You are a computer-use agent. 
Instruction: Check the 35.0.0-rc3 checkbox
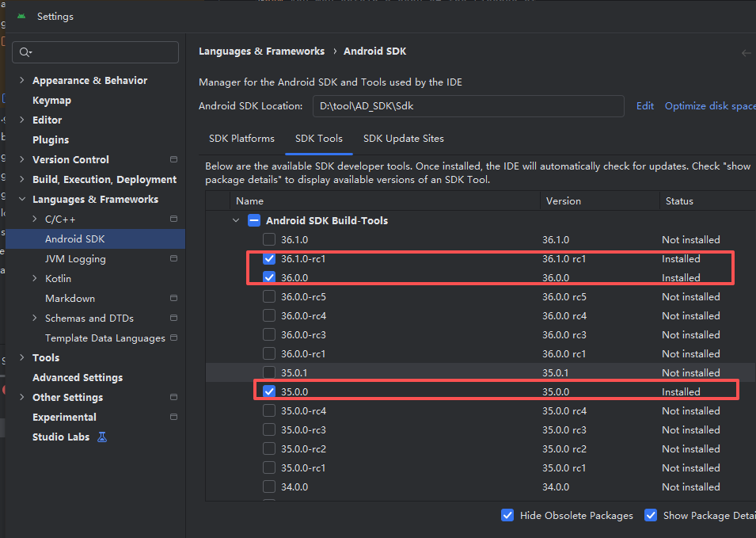269,429
